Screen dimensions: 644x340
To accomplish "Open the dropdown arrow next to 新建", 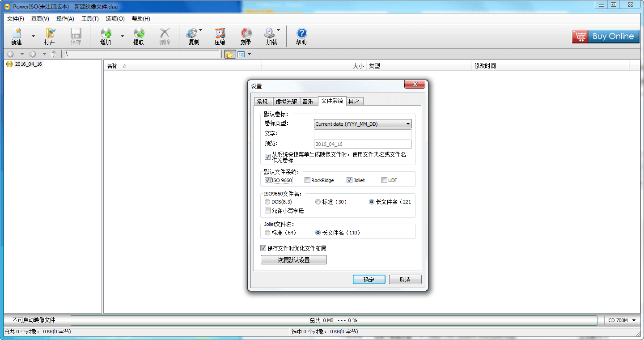I will 33,36.
